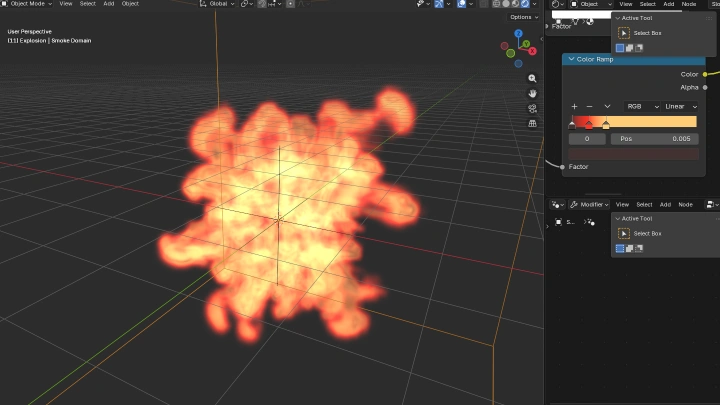Select rendered viewport shading mode
Viewport: 720px width, 405px height.
pos(525,4)
